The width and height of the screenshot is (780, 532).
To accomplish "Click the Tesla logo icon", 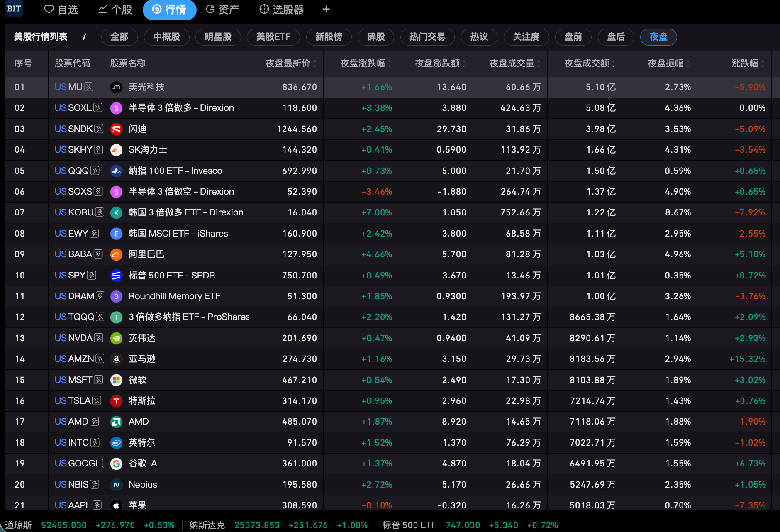I will click(x=116, y=401).
